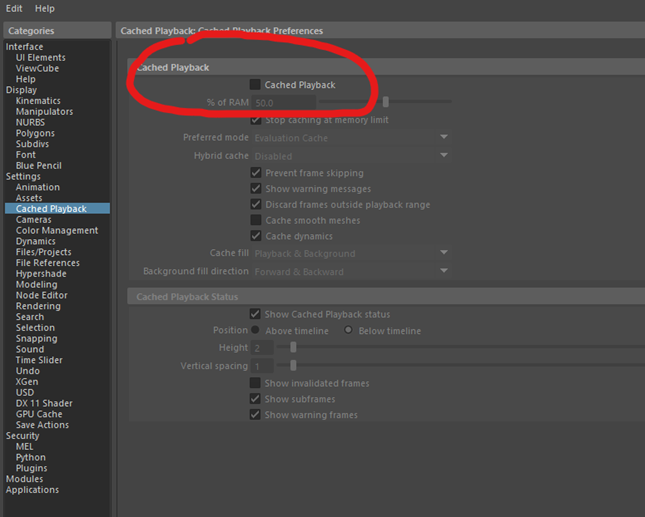Enable Cache smooth meshes
645x517 pixels.
(x=256, y=220)
